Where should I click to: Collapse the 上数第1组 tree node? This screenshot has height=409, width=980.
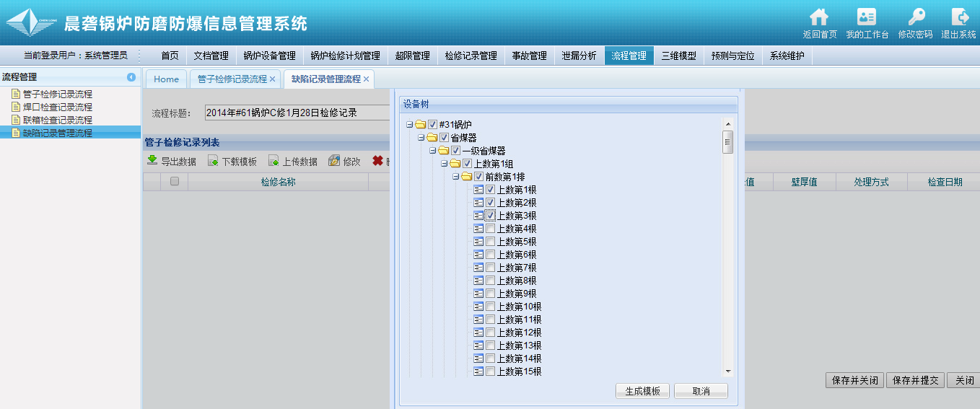coord(445,164)
